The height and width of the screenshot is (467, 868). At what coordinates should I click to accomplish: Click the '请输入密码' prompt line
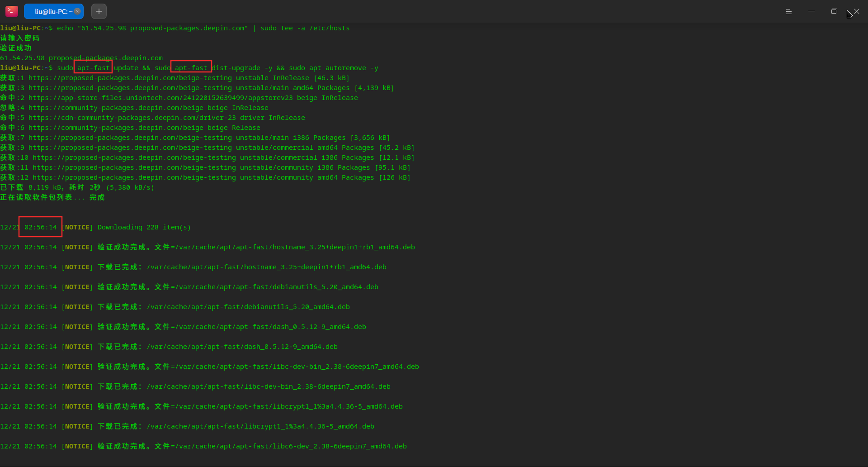20,38
